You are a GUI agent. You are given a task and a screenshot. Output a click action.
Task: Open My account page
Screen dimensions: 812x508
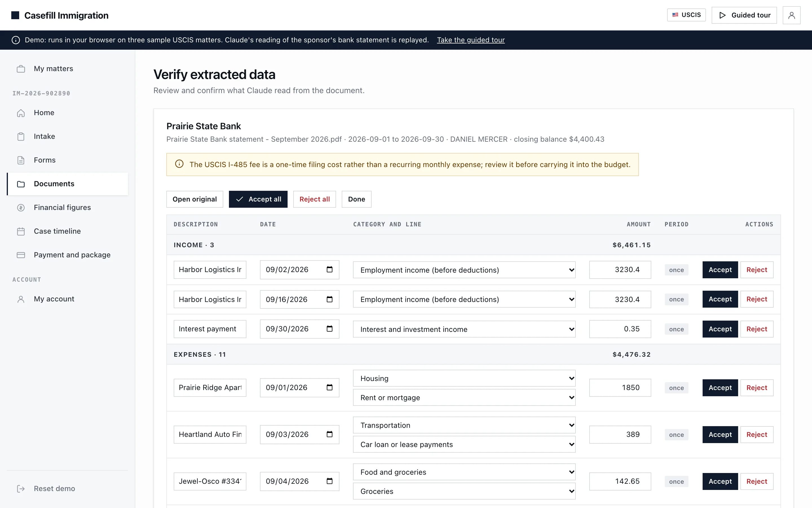click(x=67, y=299)
